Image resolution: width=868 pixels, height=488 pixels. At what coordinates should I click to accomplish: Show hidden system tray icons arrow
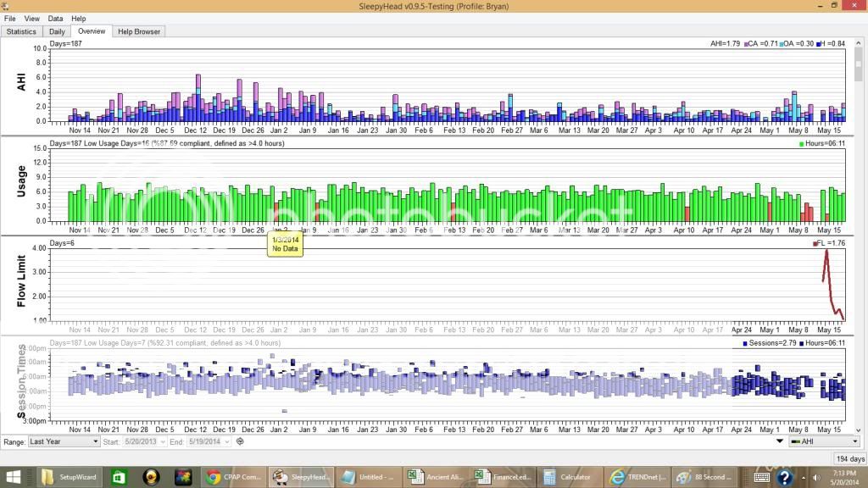click(804, 477)
